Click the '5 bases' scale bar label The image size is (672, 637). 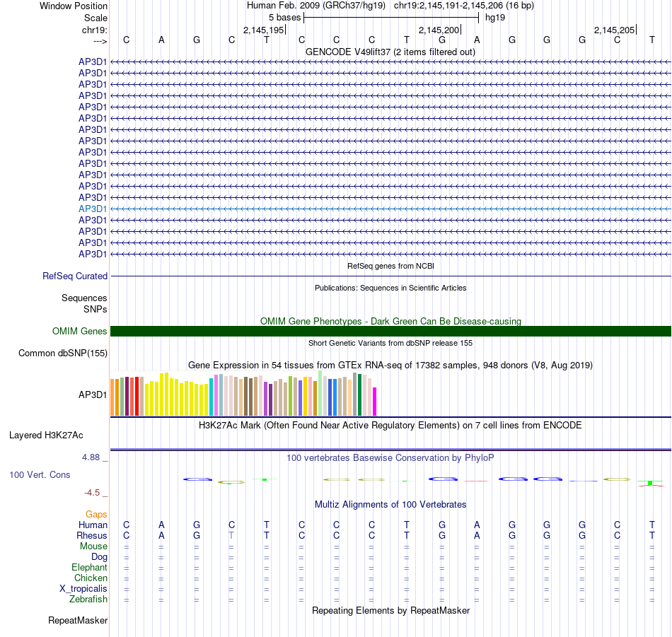point(285,18)
